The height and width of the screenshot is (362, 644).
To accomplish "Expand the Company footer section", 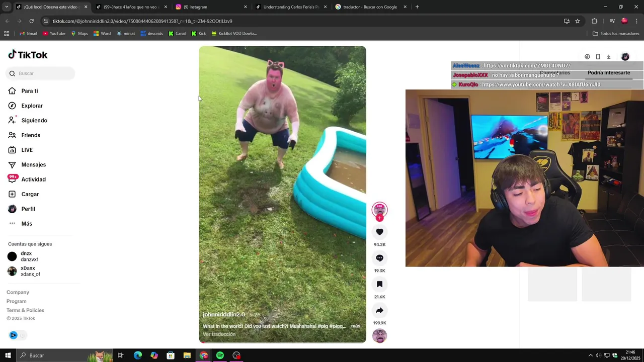I will coord(18,292).
